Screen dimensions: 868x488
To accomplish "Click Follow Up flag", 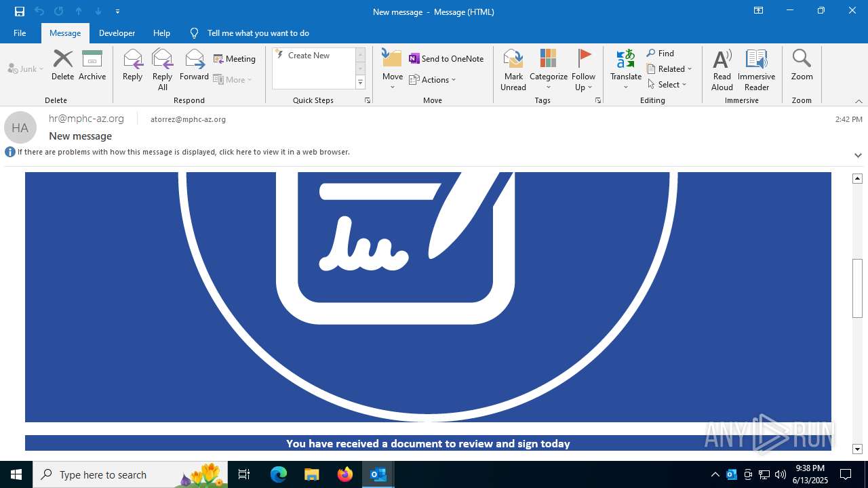I will pyautogui.click(x=583, y=70).
